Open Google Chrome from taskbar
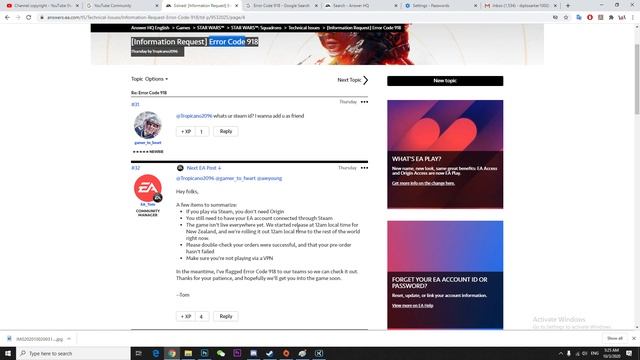 (x=172, y=353)
